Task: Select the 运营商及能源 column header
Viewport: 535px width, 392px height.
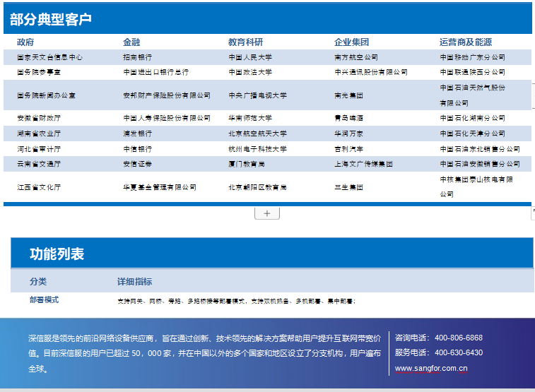Action: point(466,42)
